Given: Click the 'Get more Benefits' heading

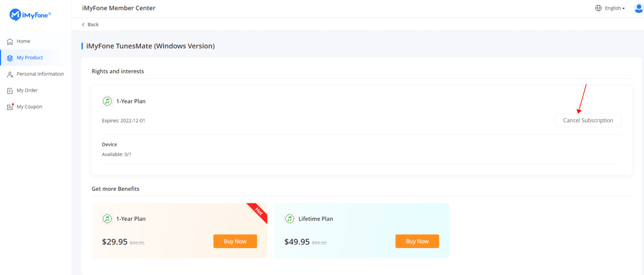Looking at the screenshot, I should tap(115, 189).
